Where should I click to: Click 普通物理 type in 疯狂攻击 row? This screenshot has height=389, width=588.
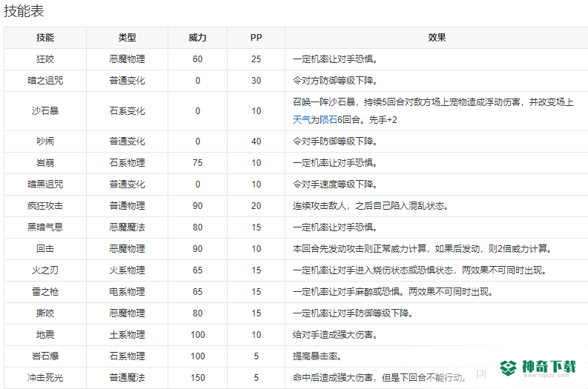[127, 206]
